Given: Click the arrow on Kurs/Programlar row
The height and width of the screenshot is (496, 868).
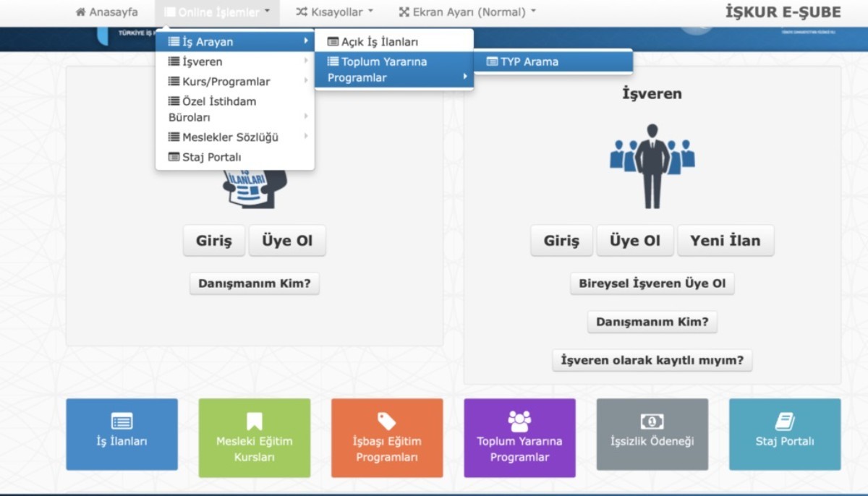Looking at the screenshot, I should [x=306, y=82].
